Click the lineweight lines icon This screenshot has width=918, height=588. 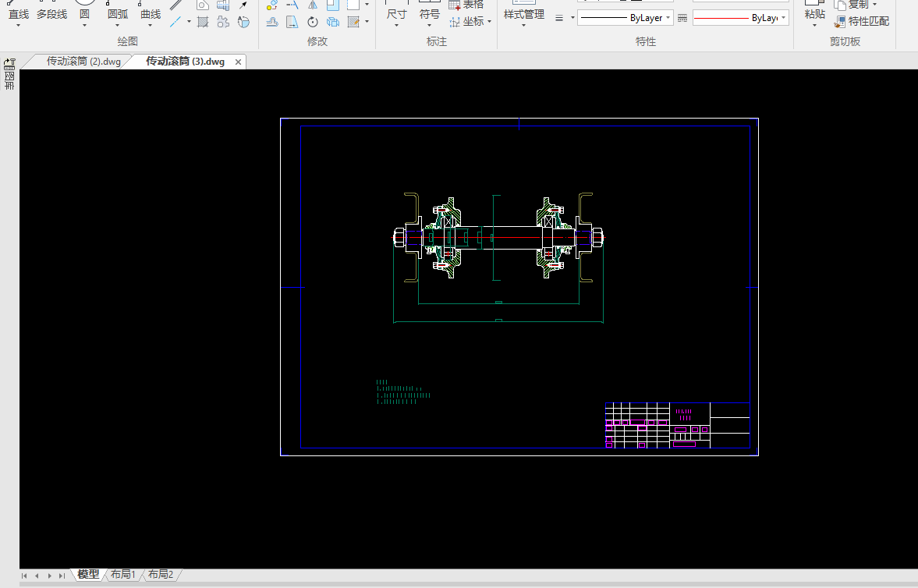(559, 18)
